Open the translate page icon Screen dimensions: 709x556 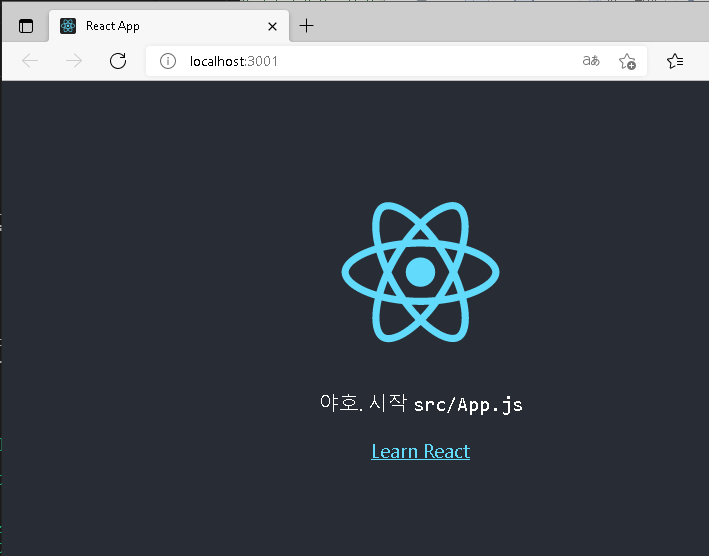[x=591, y=61]
